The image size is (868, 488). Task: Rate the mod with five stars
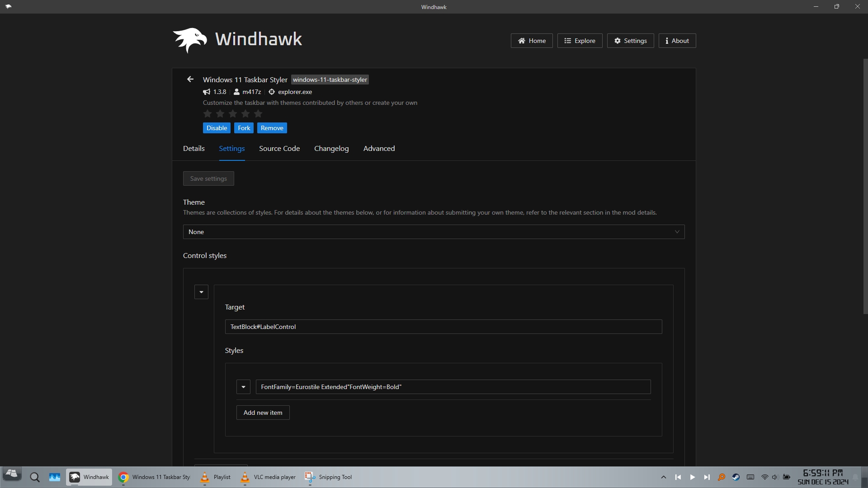tap(258, 114)
